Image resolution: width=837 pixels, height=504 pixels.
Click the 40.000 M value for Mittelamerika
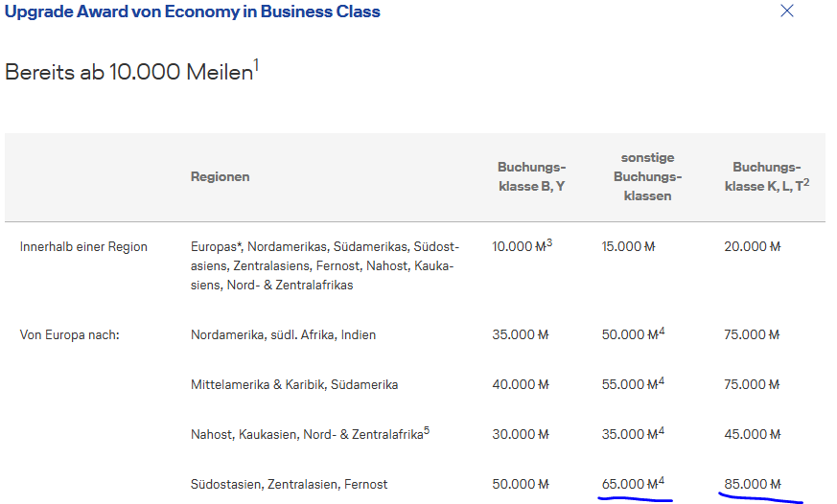coord(520,385)
